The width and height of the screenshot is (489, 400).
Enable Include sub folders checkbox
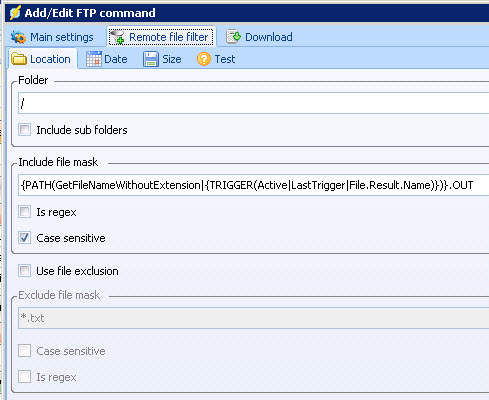[24, 129]
